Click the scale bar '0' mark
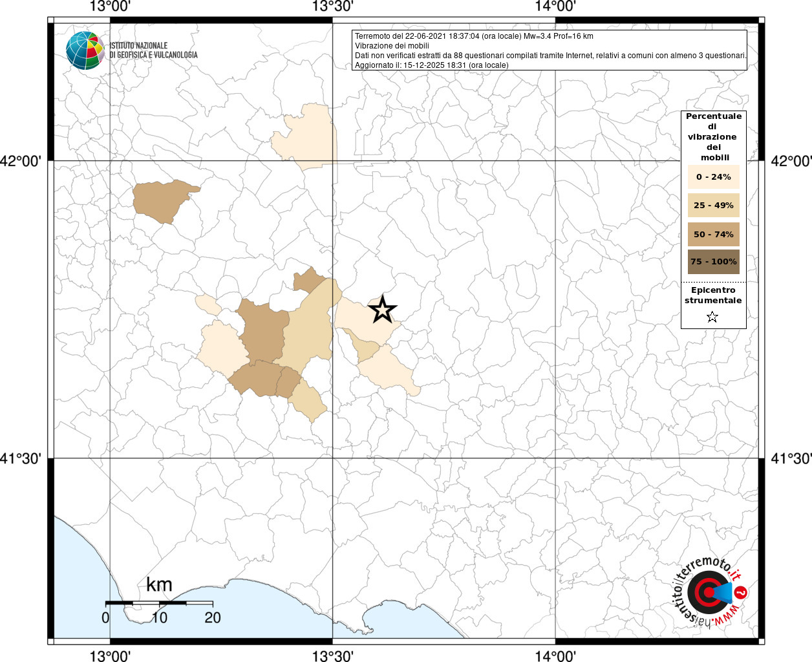 pos(105,617)
